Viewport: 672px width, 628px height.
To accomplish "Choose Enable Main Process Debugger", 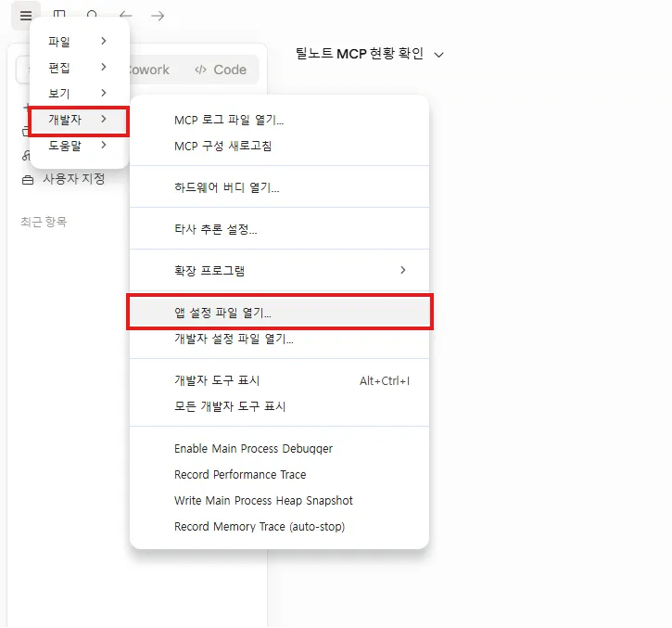I will coord(279,449).
